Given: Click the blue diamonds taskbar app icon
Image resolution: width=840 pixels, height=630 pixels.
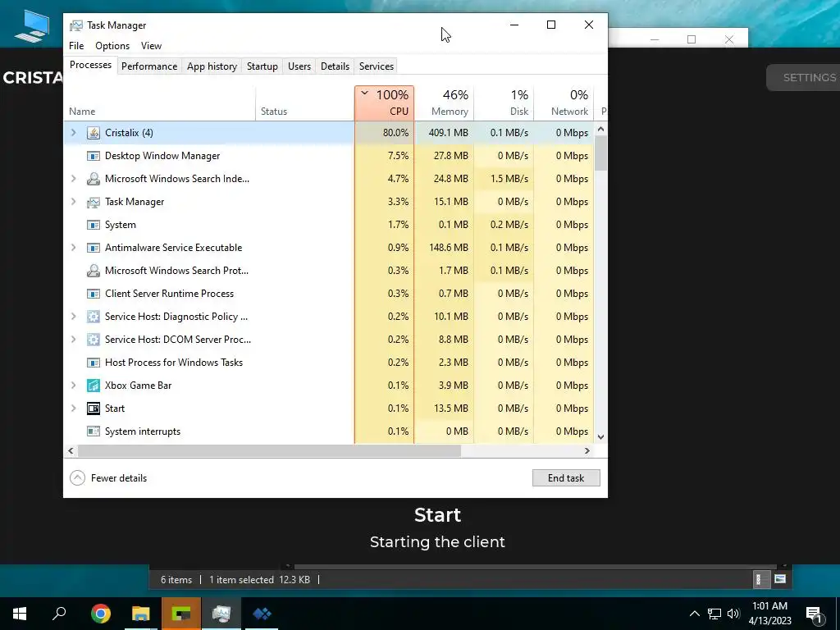Looking at the screenshot, I should (262, 614).
